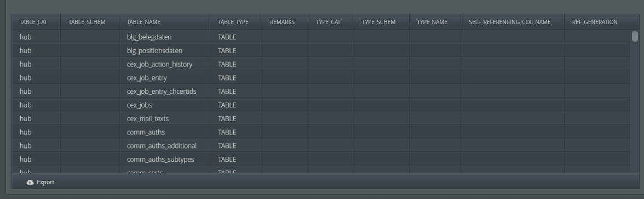The width and height of the screenshot is (644, 199).
Task: Click hub in the cex_job_entry row
Action: 25,78
